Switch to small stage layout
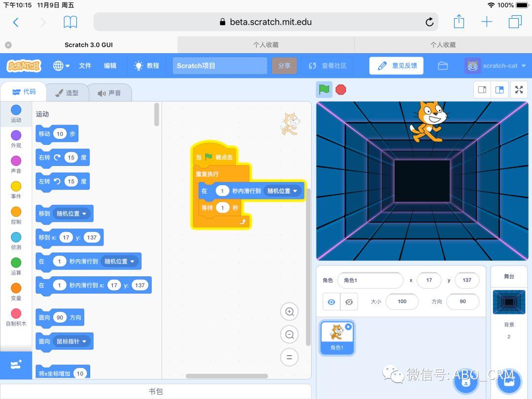Screen dimensions: 532x399 [482, 90]
